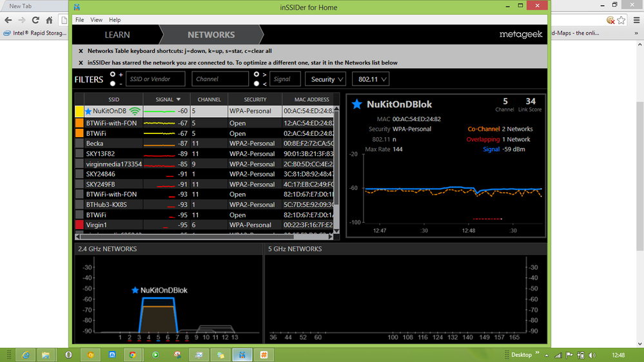Click the blue star next to NuKitOnDBlok heading
This screenshot has width=644, height=362.
point(357,104)
